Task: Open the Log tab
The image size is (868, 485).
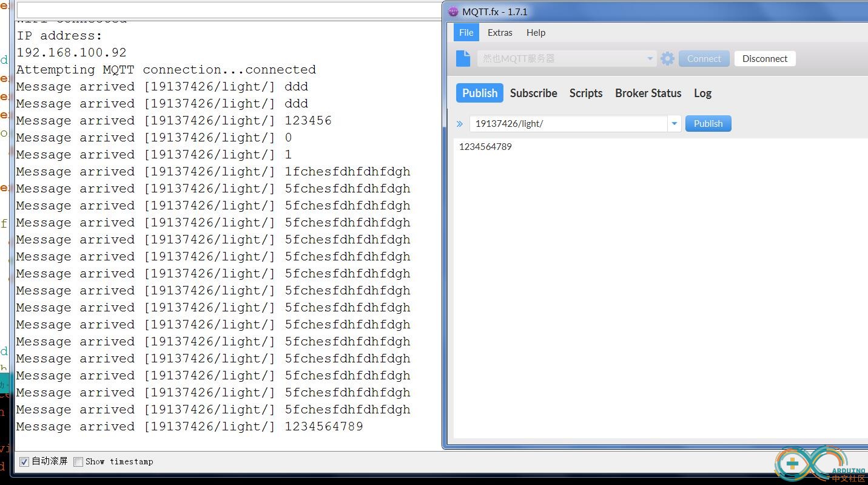Action: [702, 93]
